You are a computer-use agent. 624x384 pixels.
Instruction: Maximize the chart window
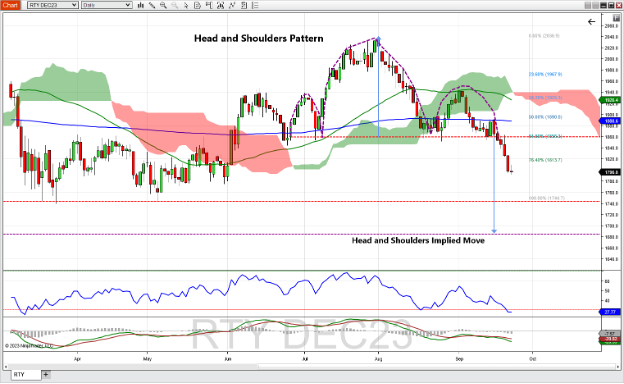611,5
